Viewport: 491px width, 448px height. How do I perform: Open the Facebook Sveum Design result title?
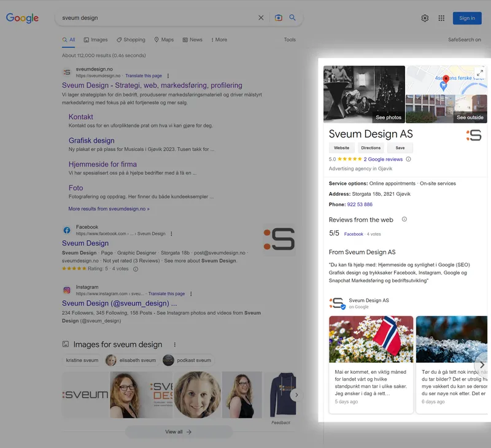85,243
